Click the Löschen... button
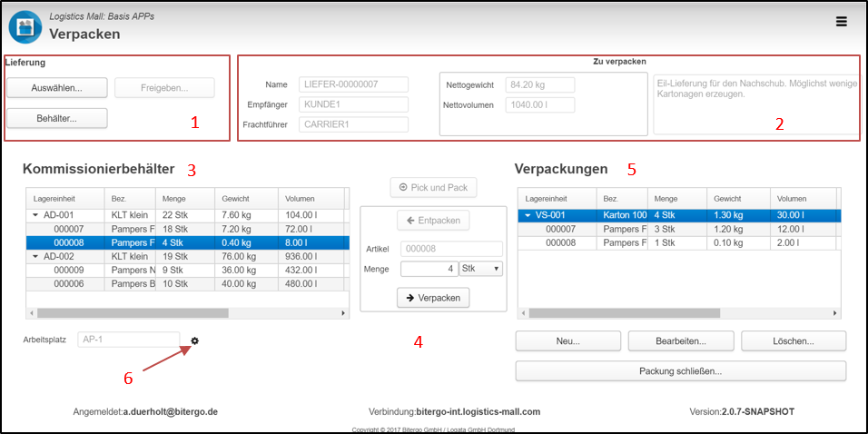Viewport: 868px width, 434px height. tap(794, 341)
